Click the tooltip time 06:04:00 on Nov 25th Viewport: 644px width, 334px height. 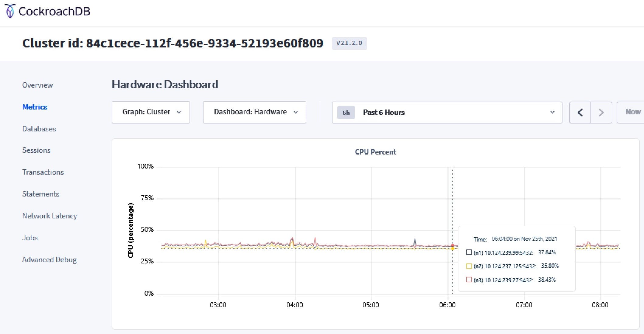tap(524, 239)
